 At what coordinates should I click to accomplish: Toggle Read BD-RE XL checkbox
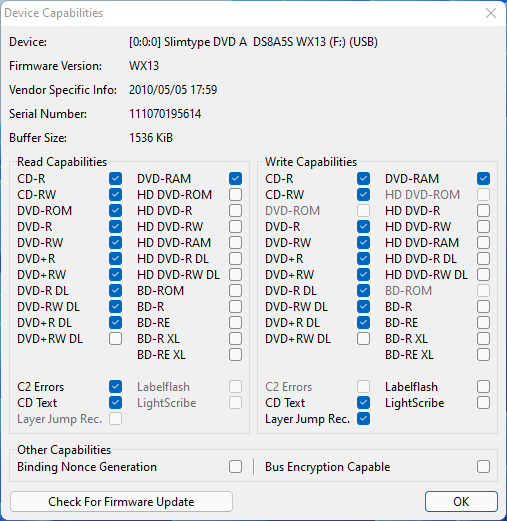click(235, 354)
